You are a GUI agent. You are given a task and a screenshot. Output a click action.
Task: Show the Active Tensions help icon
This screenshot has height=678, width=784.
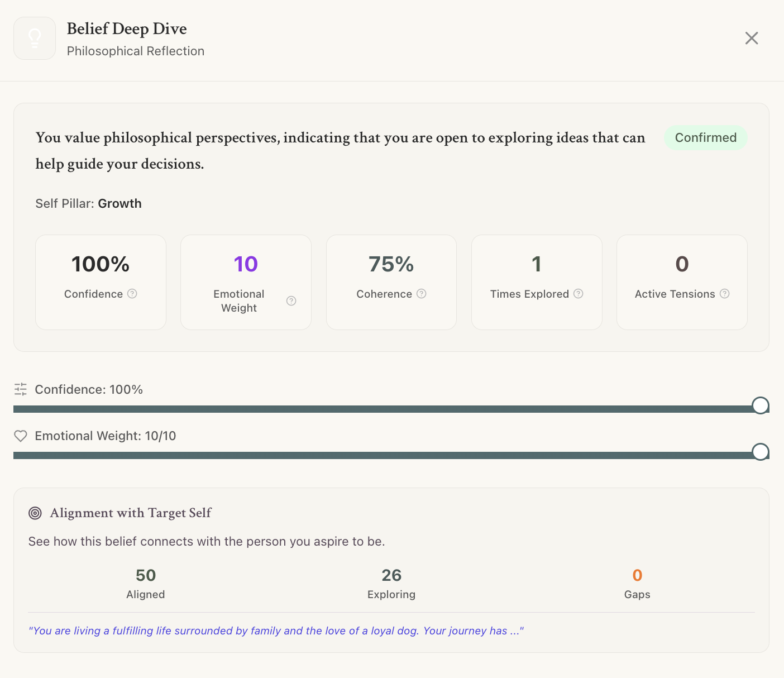pos(725,294)
